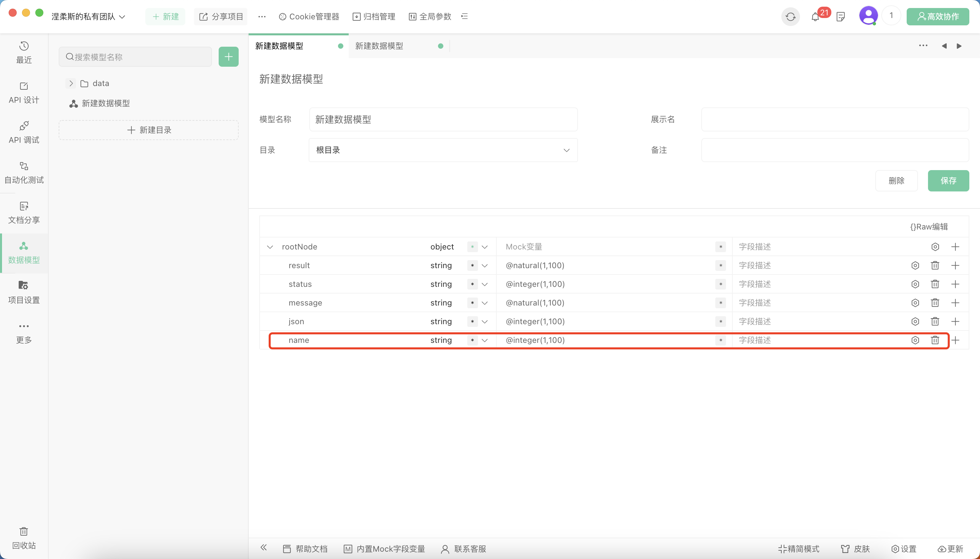
Task: Go to previous tab with left arrow
Action: coord(944,46)
